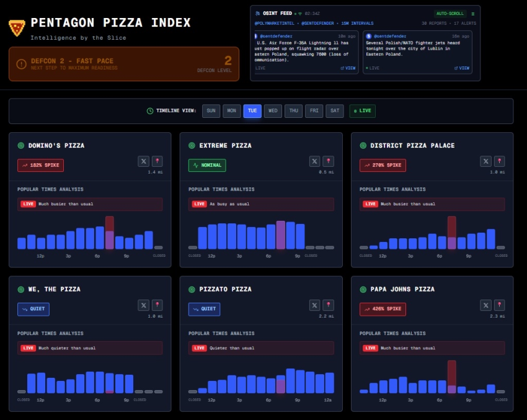Click Papa Johns' tall red spike bar
The height and width of the screenshot is (420, 527).
452,377
